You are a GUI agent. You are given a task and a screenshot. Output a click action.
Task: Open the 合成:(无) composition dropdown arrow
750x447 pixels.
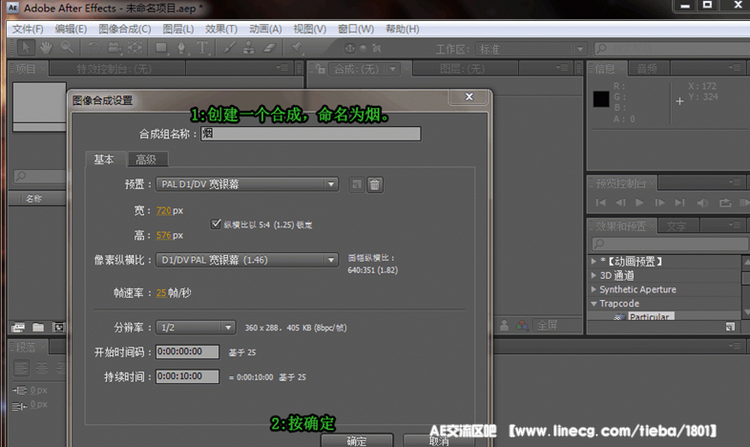[393, 69]
